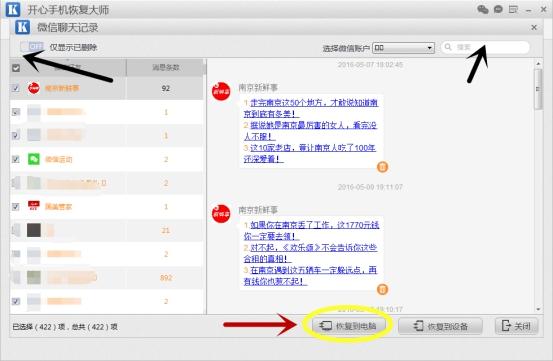Select the 国美管家 contact name
Image resolution: width=553 pixels, height=361 pixels.
[59, 207]
